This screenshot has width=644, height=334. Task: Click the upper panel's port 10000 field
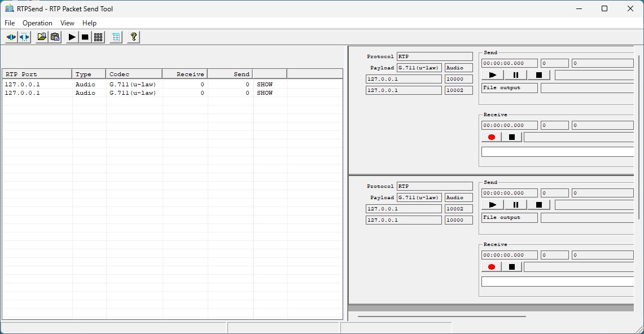point(459,79)
